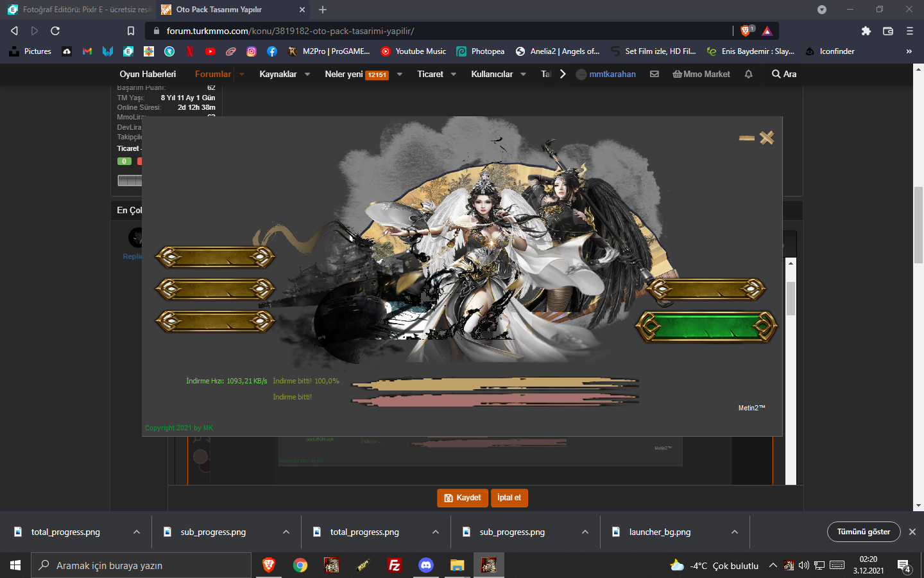Click the Brave Shields icon in address bar
The height and width of the screenshot is (578, 924).
click(746, 31)
